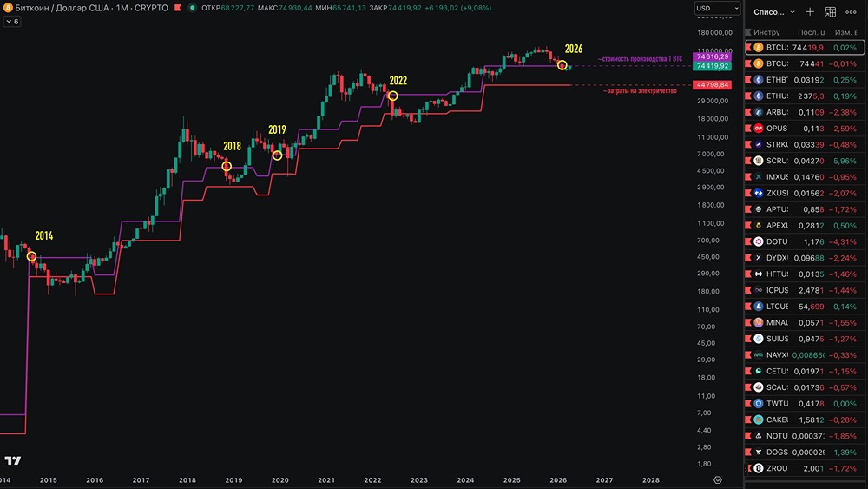This screenshot has width=868, height=489.
Task: Click the TWTU shield logo
Action: (759, 403)
